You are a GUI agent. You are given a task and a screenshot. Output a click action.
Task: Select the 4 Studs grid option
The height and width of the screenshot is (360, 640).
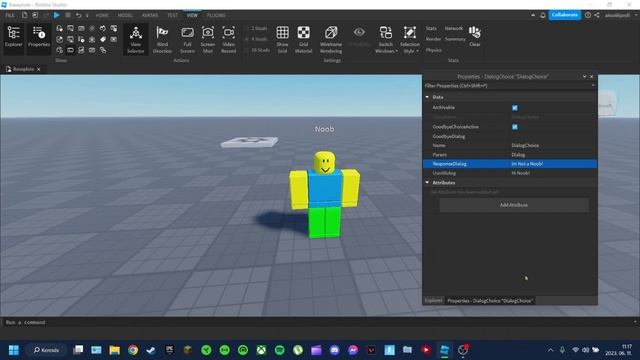tap(257, 39)
